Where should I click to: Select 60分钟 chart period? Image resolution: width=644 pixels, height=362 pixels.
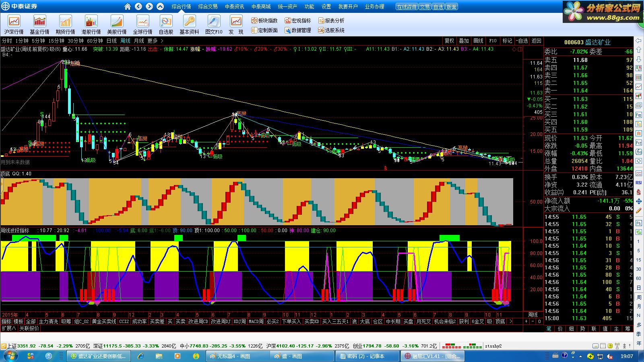click(95, 41)
